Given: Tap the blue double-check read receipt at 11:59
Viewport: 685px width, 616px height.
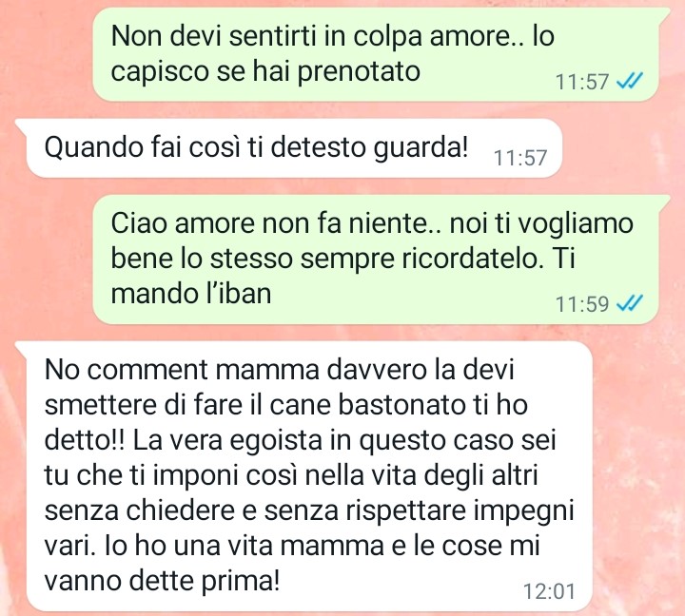Looking at the screenshot, I should coord(630,303).
